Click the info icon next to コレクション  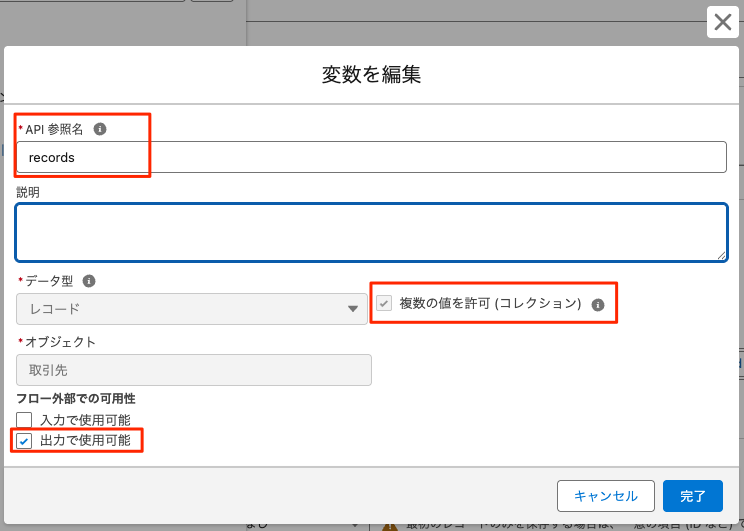(x=598, y=304)
